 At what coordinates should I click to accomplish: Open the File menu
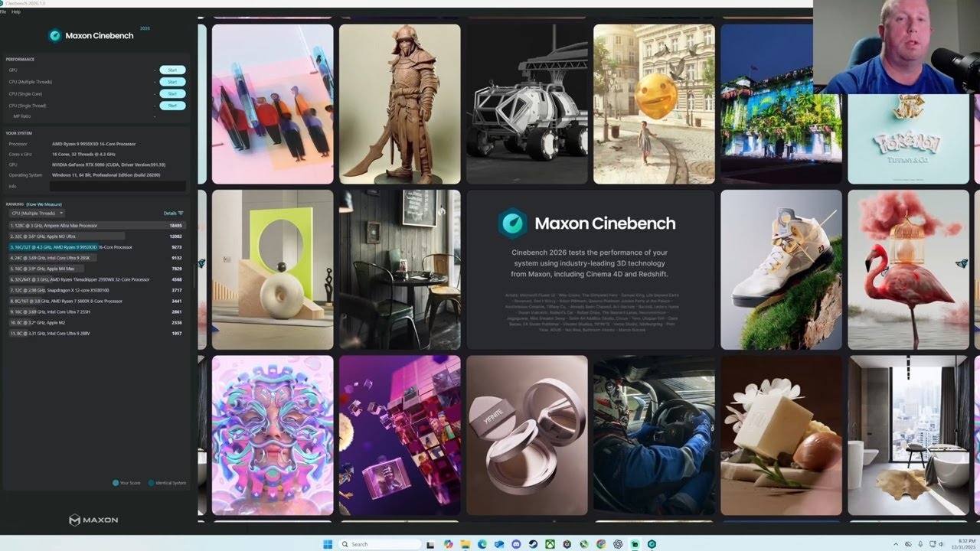click(x=3, y=12)
